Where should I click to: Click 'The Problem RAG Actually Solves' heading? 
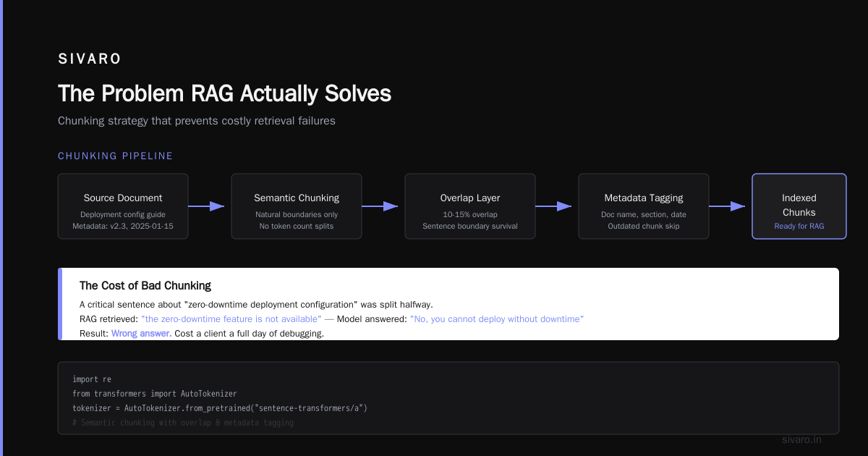pyautogui.click(x=224, y=93)
